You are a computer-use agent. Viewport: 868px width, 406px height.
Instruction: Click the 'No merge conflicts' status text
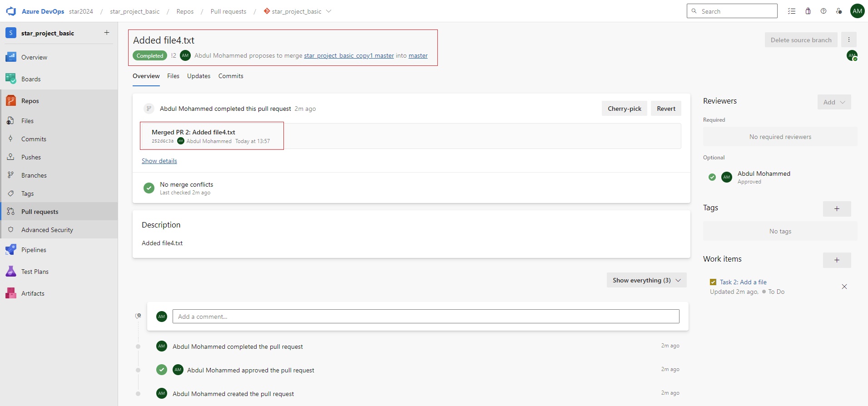[x=186, y=184]
